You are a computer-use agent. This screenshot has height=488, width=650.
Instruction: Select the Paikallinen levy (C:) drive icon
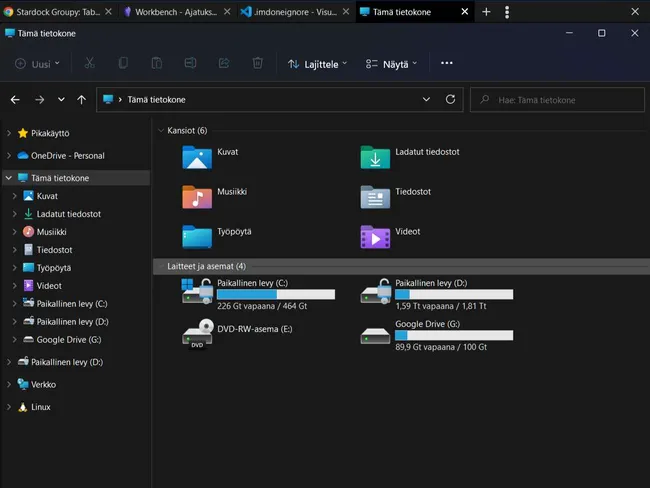tap(197, 291)
